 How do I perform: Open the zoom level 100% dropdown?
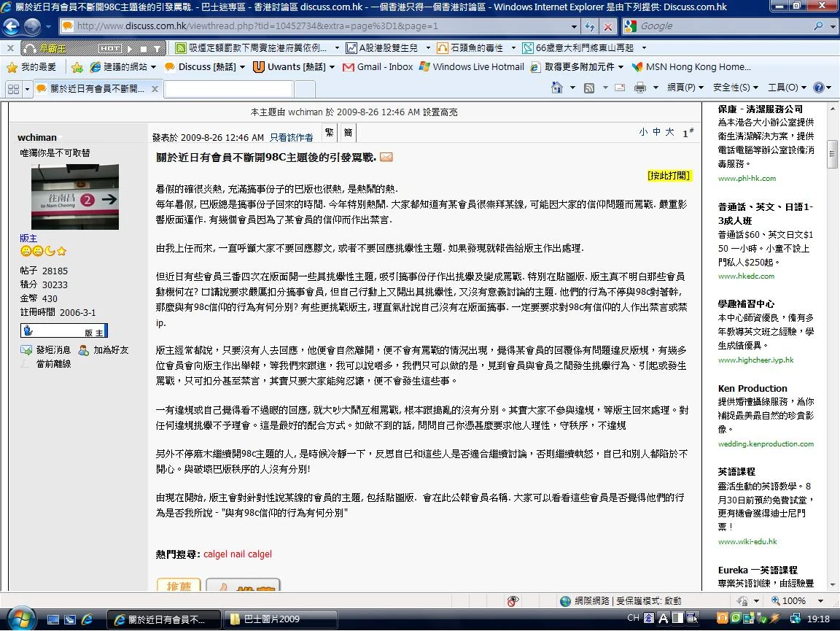tap(820, 601)
